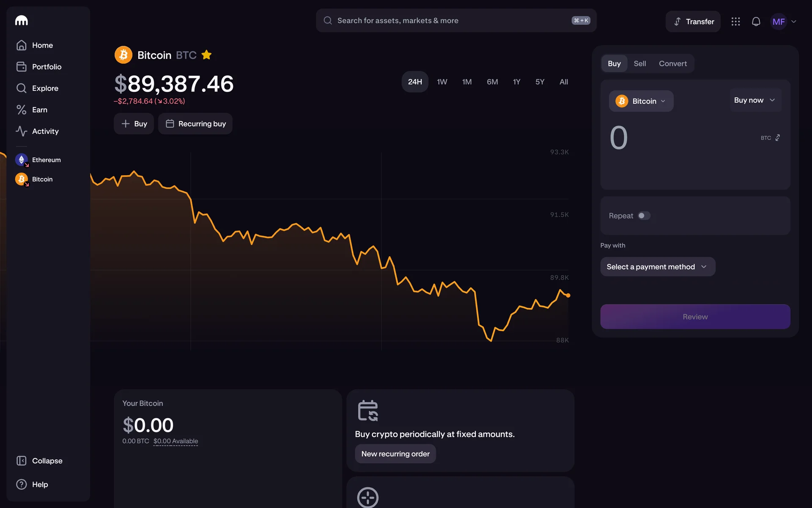Toggle the Bitcoin favorite star
The image size is (812, 508).
(206, 55)
